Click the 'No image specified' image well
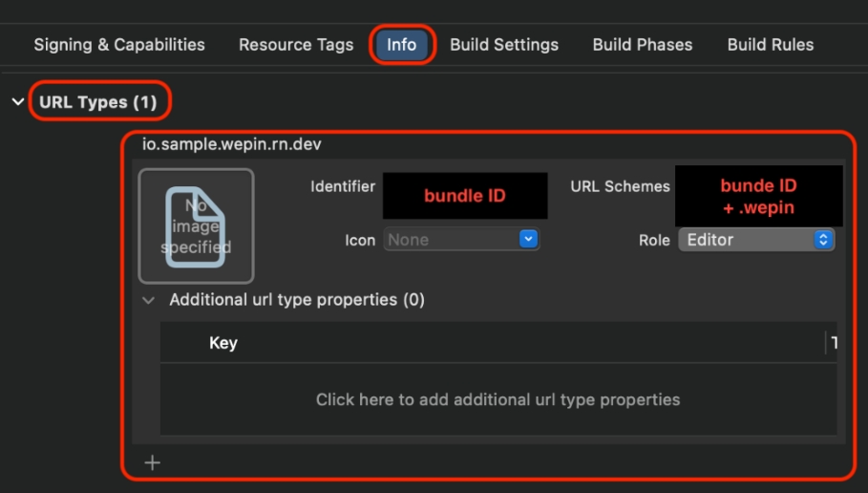Screen dimensions: 868x493 pyautogui.click(x=196, y=226)
